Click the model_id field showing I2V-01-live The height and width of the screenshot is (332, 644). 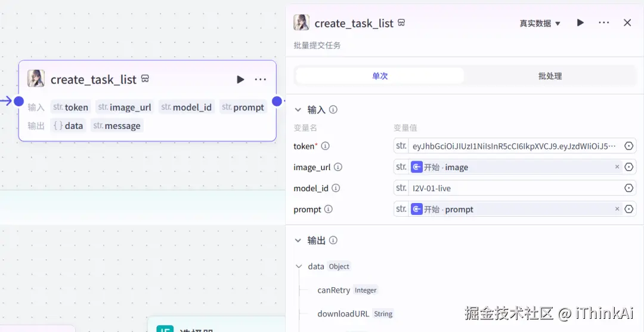pyautogui.click(x=515, y=188)
